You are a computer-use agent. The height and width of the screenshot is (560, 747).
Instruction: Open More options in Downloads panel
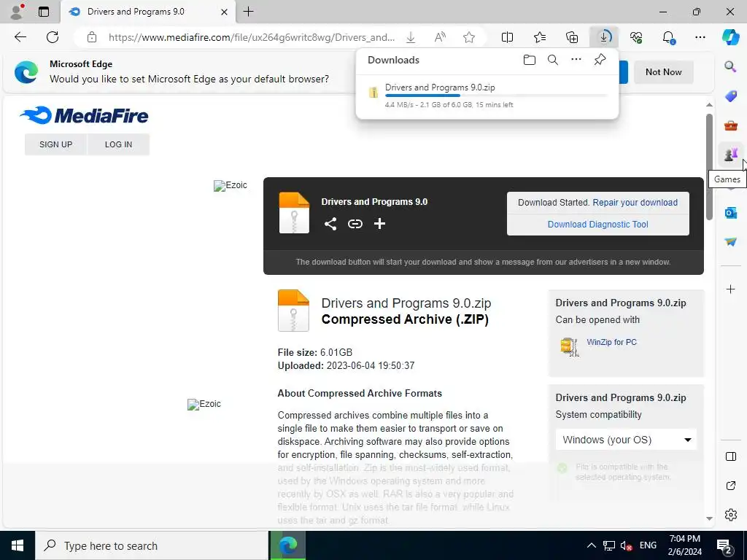pyautogui.click(x=576, y=60)
